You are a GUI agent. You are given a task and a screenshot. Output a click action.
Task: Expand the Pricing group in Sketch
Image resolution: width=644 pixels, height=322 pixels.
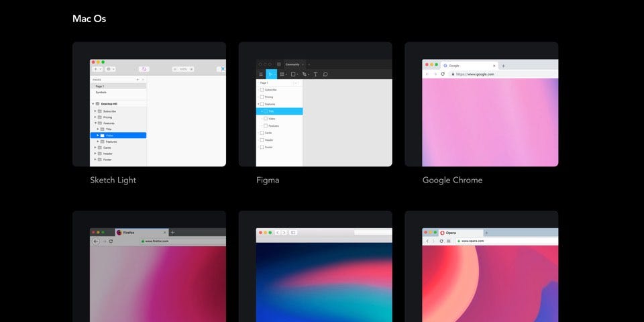95,117
